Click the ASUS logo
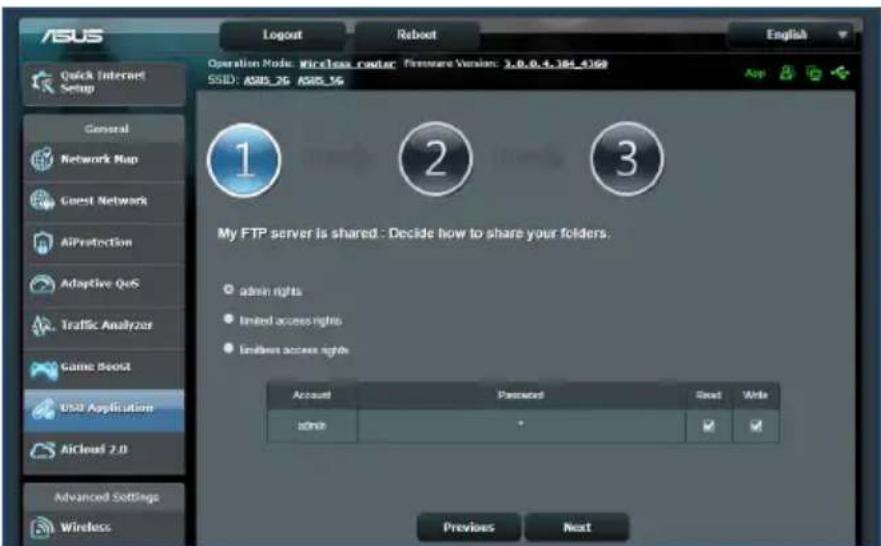Viewport: 881px width, 546px height. point(72,35)
